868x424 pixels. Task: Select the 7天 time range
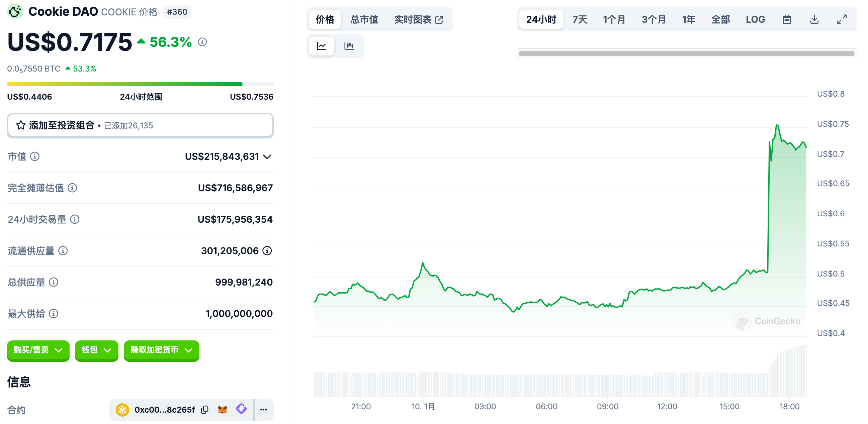coord(580,19)
